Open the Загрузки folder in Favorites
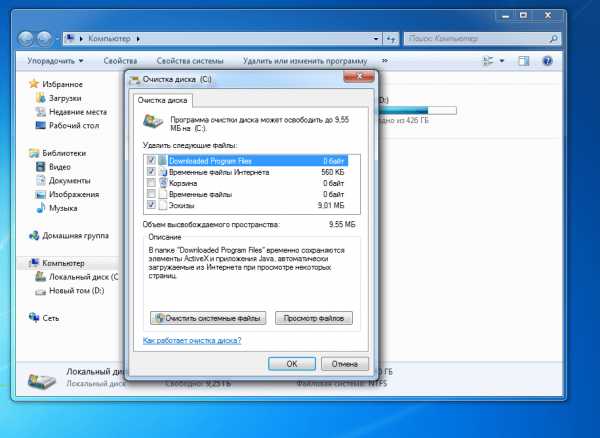This screenshot has width=600, height=438. pyautogui.click(x=64, y=99)
